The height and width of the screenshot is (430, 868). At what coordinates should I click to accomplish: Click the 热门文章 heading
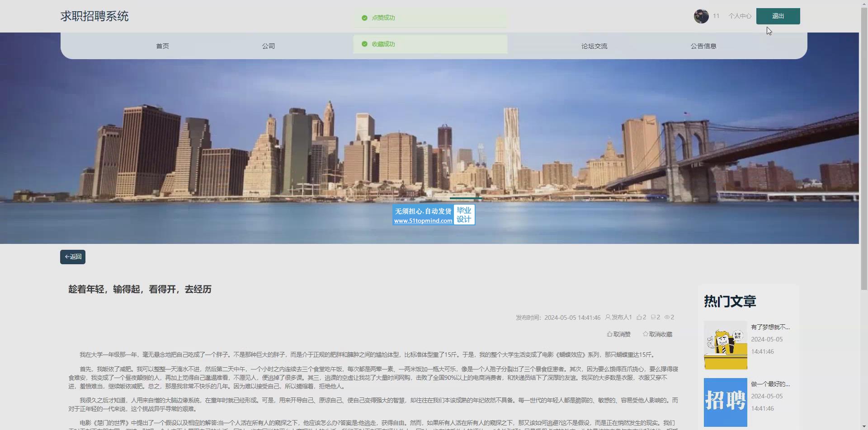pyautogui.click(x=730, y=301)
